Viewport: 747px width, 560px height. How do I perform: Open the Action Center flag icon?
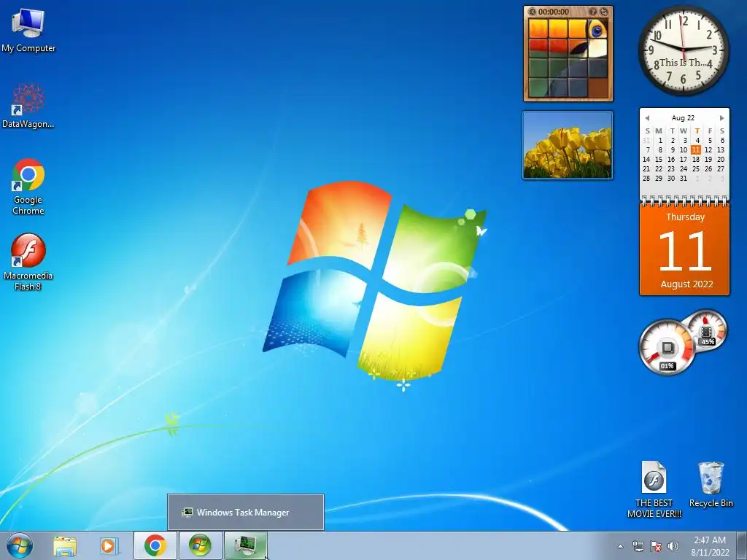pyautogui.click(x=656, y=546)
